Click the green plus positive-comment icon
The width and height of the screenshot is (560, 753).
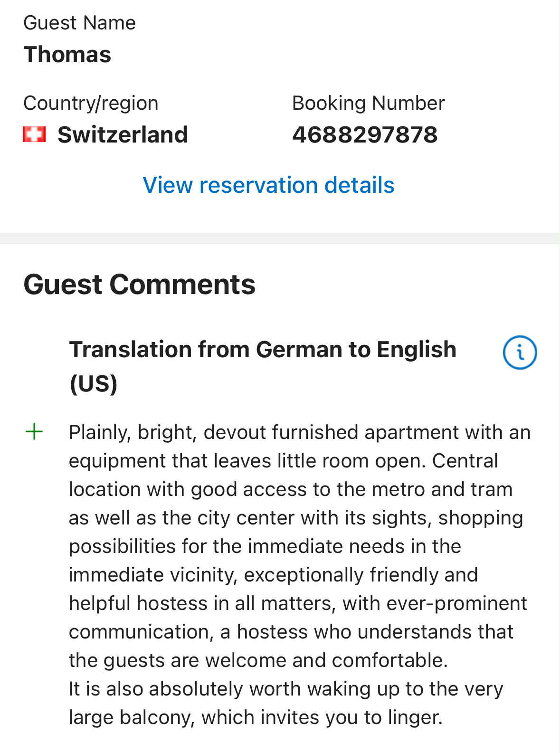click(34, 432)
